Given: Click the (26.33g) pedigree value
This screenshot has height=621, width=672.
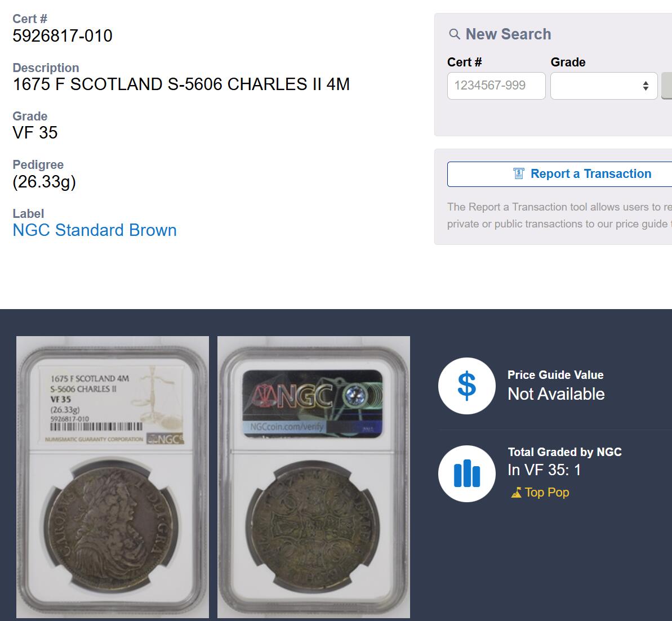Looking at the screenshot, I should click(x=44, y=182).
